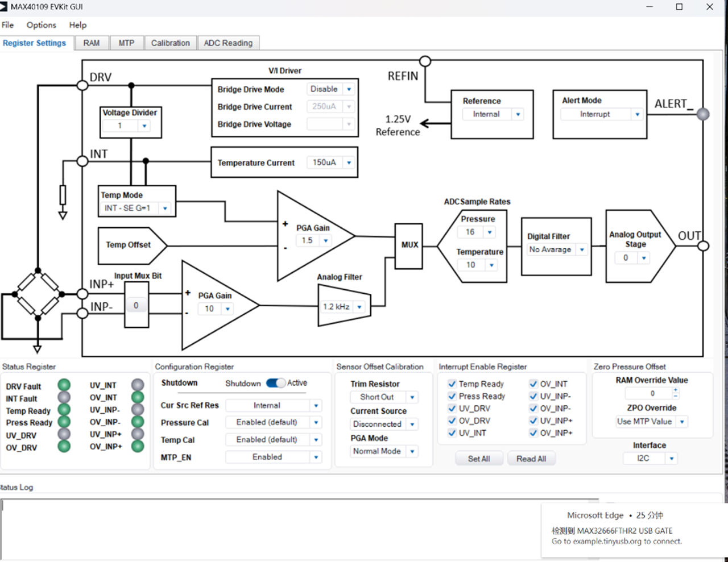Disable the OV_INT interrupt checkbox

[533, 384]
